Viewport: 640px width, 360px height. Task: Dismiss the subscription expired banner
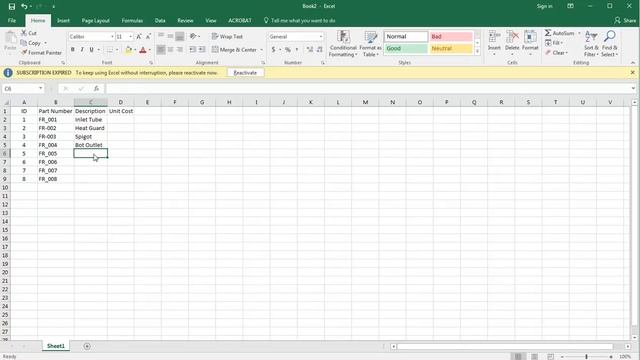[633, 72]
